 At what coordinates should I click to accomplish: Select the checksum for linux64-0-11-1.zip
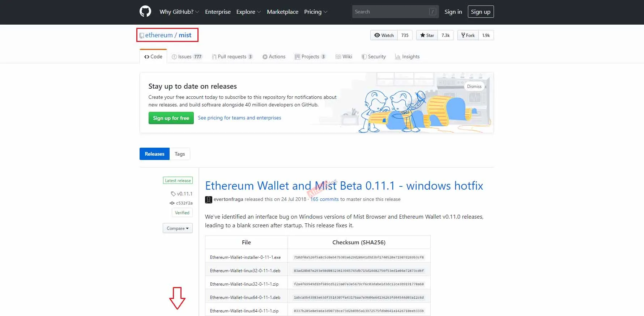pyautogui.click(x=359, y=311)
